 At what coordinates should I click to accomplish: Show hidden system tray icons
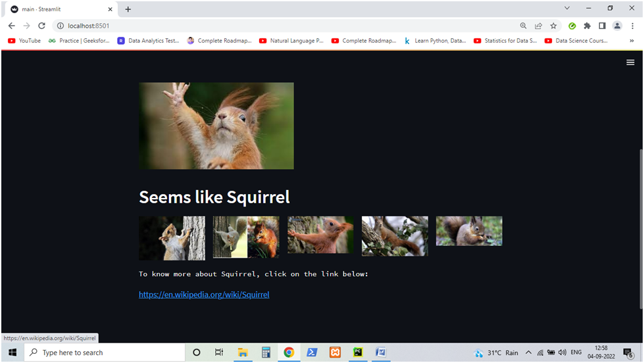[x=529, y=352]
